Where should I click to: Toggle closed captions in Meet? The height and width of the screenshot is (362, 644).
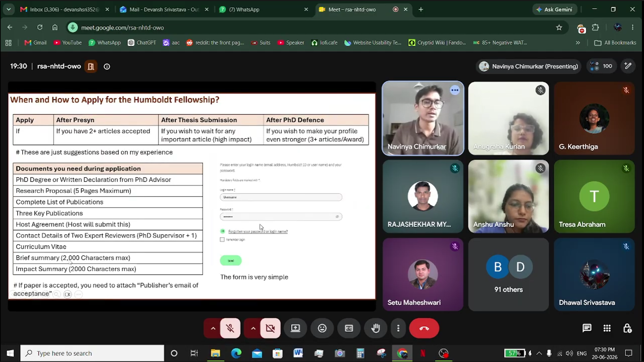tap(349, 328)
